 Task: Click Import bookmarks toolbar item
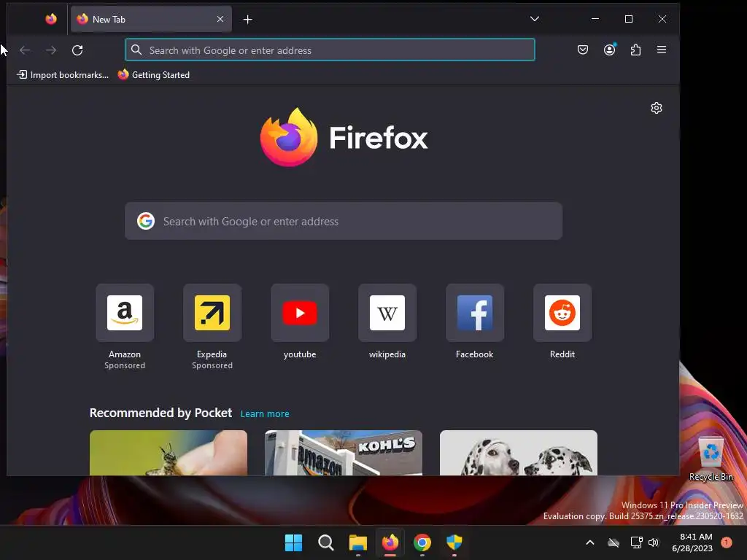tap(63, 75)
